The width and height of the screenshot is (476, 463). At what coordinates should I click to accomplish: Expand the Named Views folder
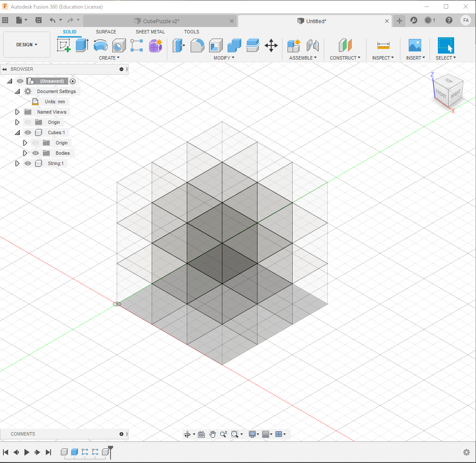coord(17,112)
